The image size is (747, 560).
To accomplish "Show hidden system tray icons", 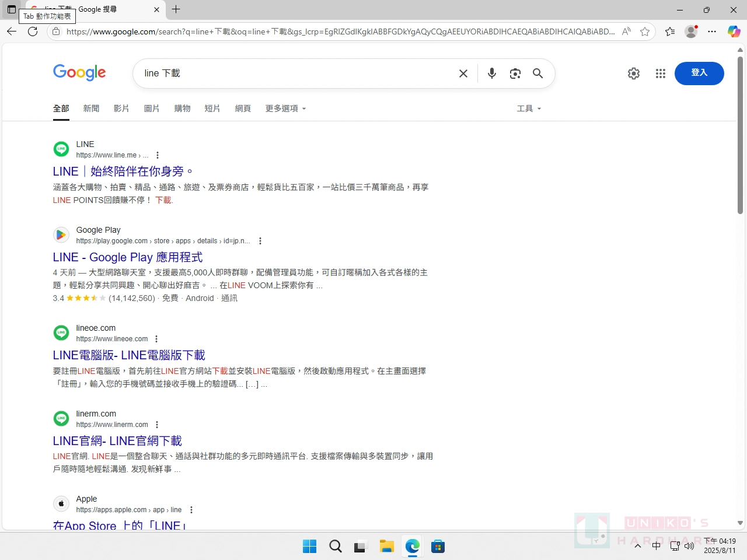I will point(638,546).
